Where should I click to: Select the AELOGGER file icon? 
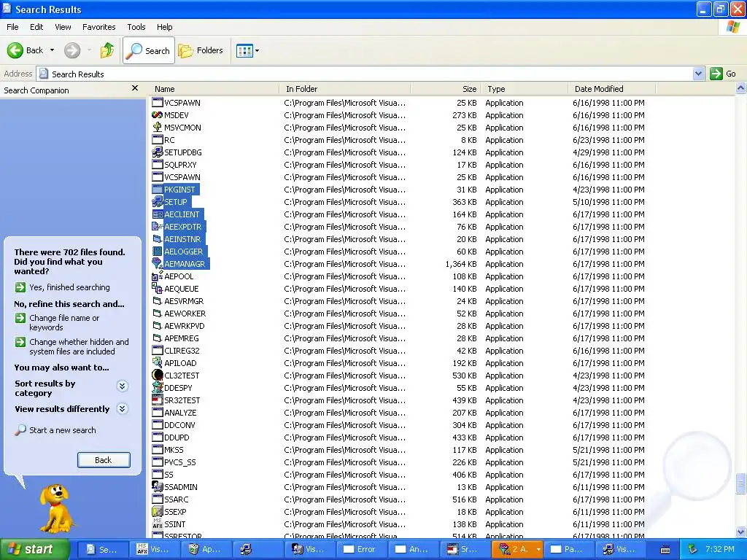(158, 252)
